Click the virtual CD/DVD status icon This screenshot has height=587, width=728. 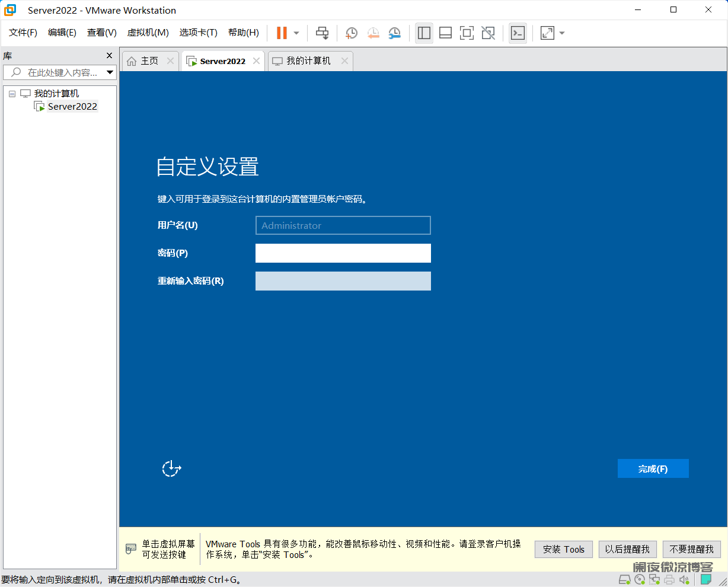click(x=639, y=580)
